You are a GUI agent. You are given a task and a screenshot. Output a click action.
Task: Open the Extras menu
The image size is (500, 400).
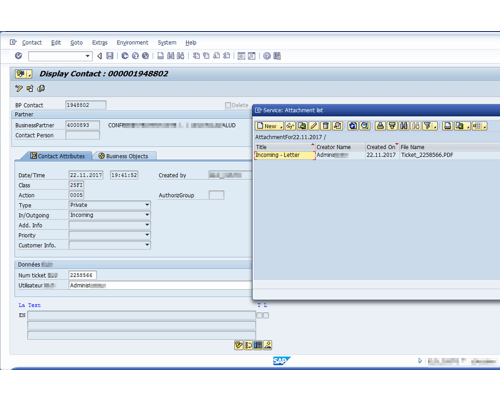tap(100, 43)
